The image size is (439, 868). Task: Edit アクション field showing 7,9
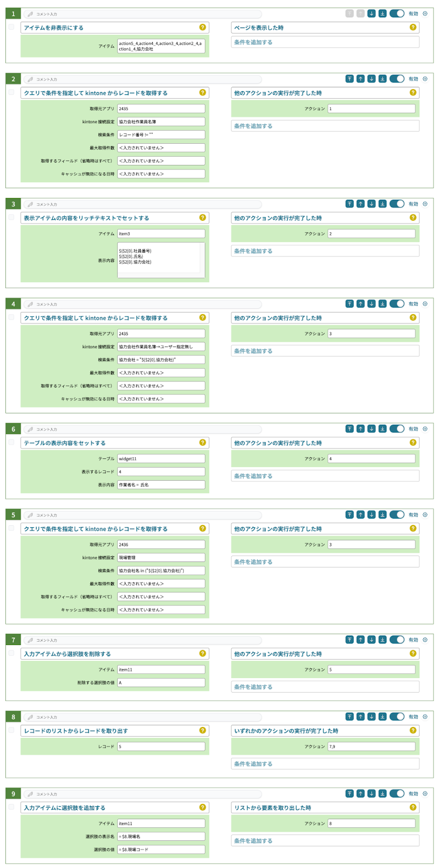pos(371,746)
